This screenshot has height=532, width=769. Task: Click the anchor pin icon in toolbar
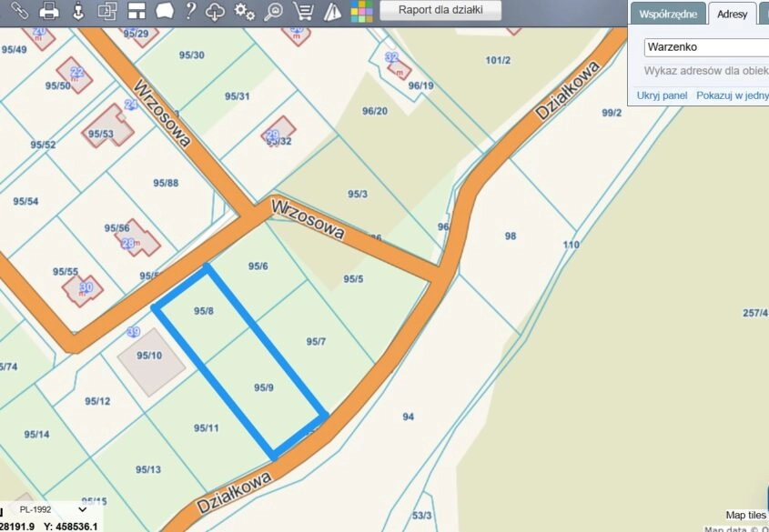[77, 11]
